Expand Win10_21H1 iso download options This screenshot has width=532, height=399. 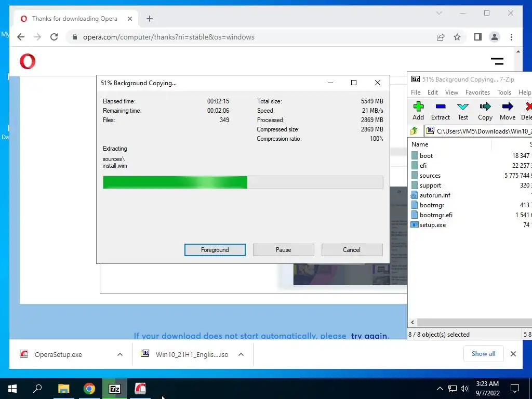point(241,354)
